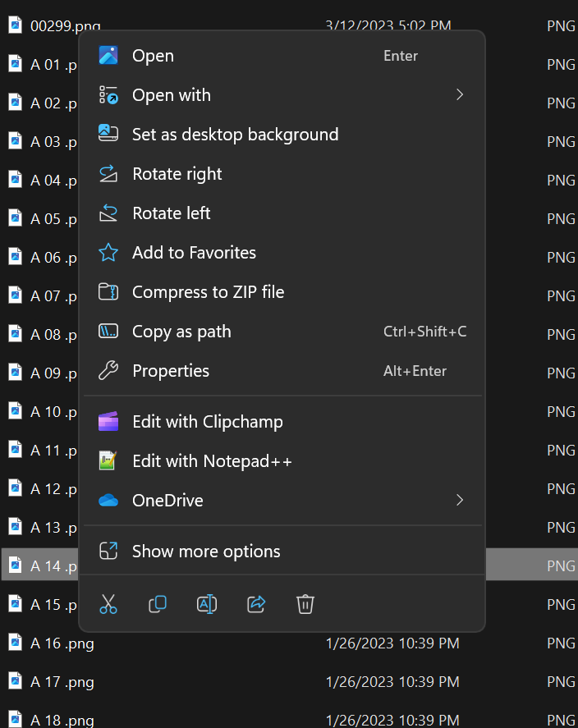578x728 pixels.
Task: Click the Copy icon in the action row
Action: pos(157,604)
